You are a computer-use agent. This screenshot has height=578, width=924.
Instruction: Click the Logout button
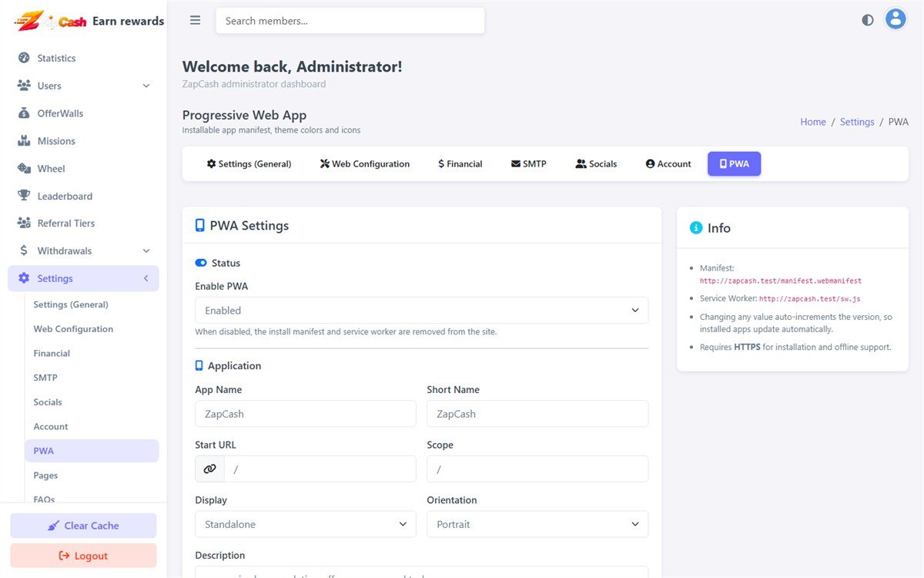point(83,556)
